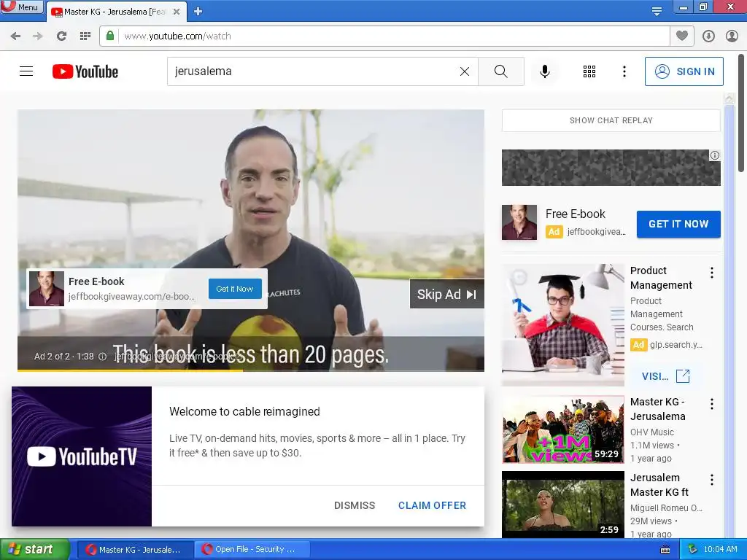Screen dimensions: 747x560
Task: Click the page vertical scrollbar
Action: click(x=742, y=112)
